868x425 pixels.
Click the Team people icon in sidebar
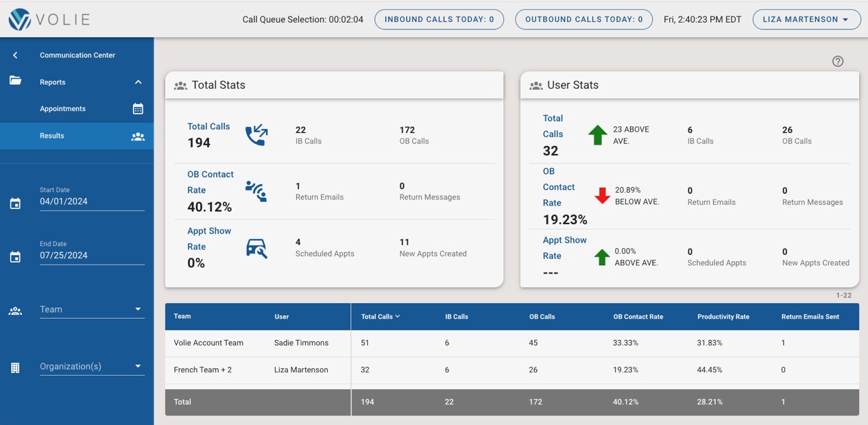[x=15, y=311]
